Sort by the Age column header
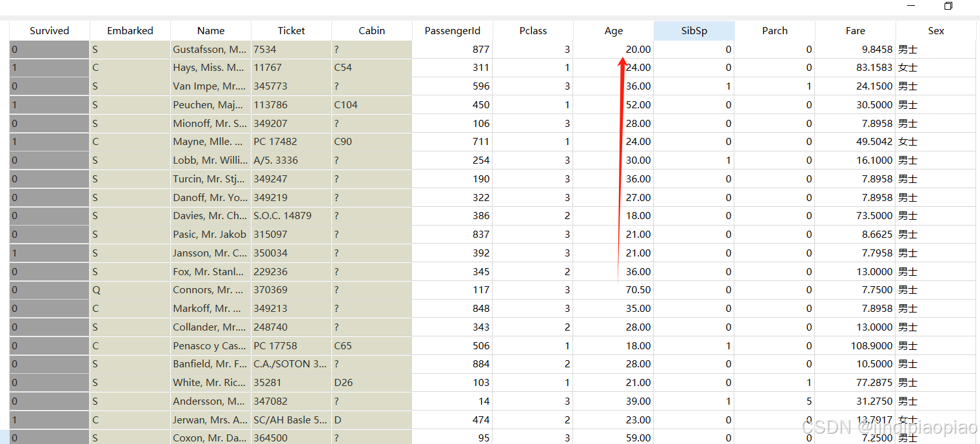This screenshot has width=980, height=444. click(614, 30)
